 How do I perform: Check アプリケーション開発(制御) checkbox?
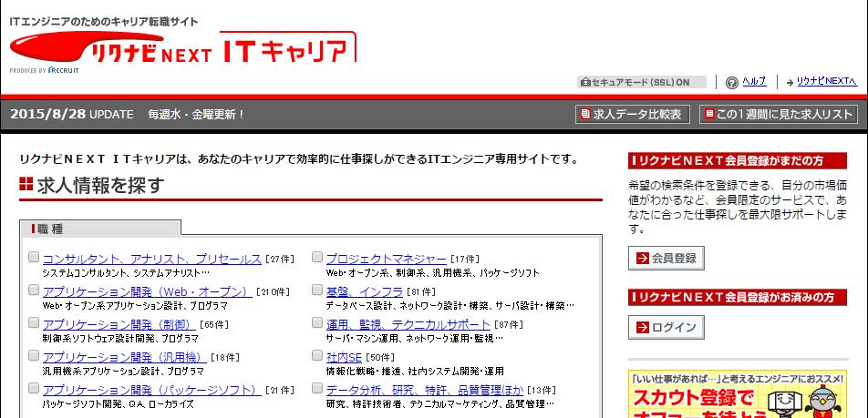point(34,322)
